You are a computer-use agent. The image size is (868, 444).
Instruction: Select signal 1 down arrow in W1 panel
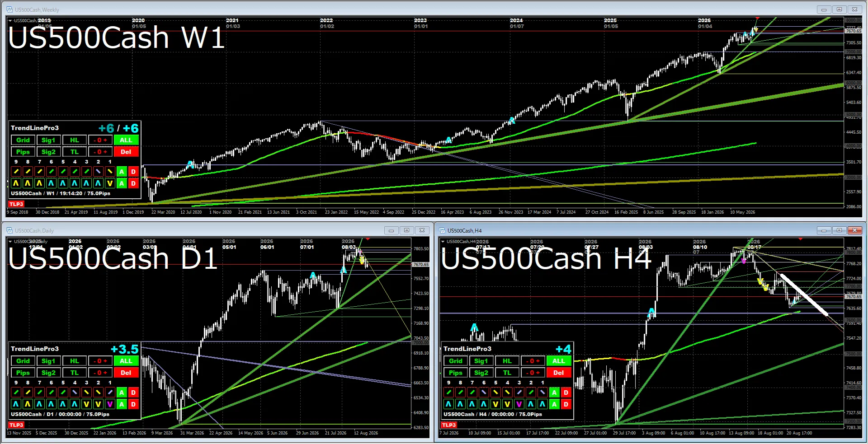click(110, 183)
